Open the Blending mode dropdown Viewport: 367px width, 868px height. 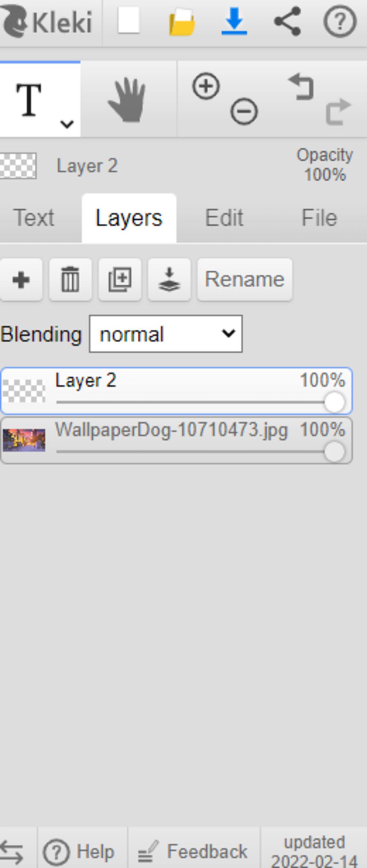[x=166, y=334]
